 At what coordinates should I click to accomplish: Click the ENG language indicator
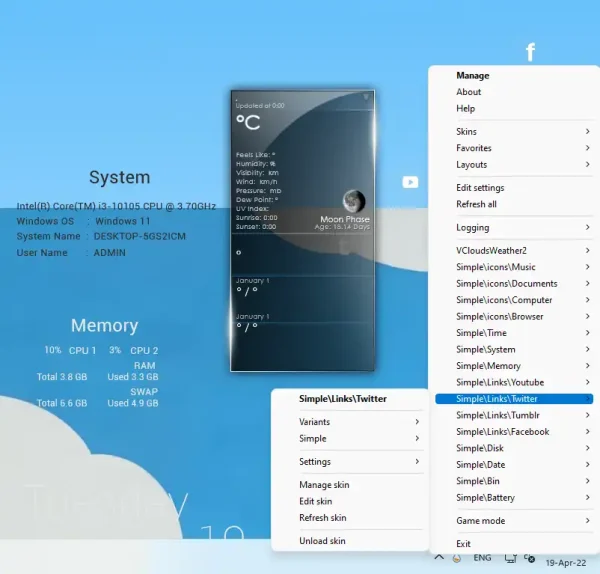pos(482,558)
